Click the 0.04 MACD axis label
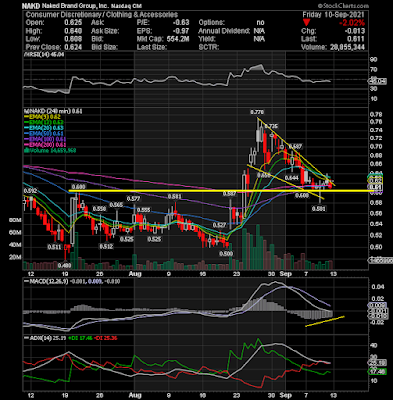 click(x=377, y=287)
